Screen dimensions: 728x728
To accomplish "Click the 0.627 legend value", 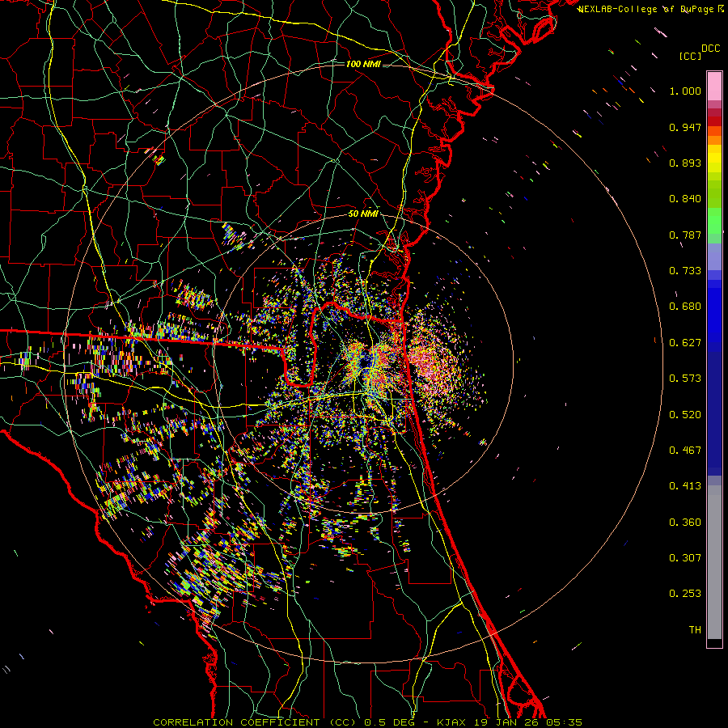I will click(x=685, y=343).
